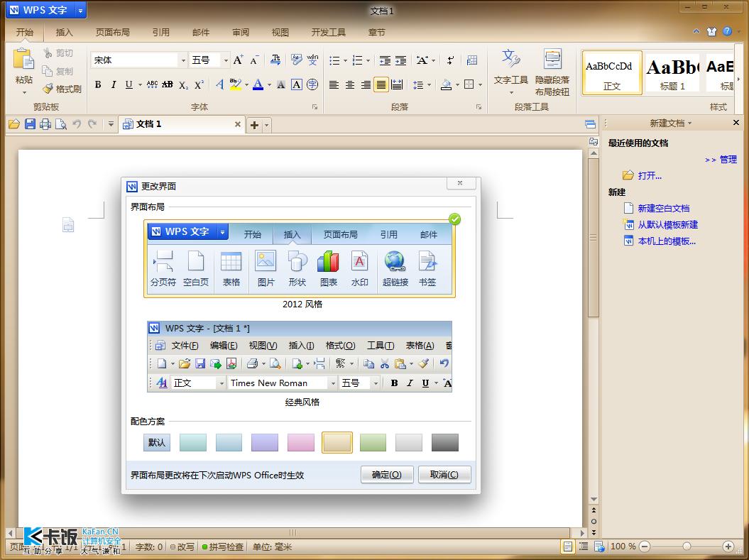The image size is (749, 560).
Task: Select the 经典风格 layout thumbnail
Action: 300,356
